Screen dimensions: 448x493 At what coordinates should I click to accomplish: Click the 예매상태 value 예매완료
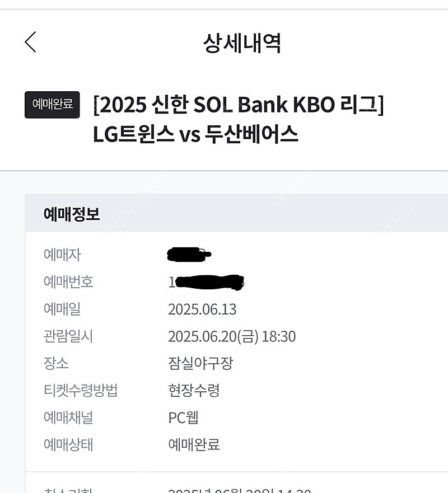point(194,444)
